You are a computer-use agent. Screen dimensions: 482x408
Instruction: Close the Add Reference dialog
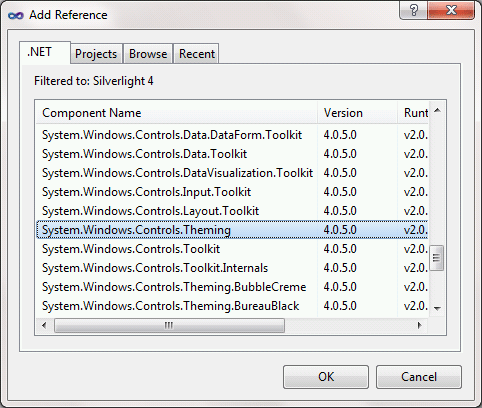[x=451, y=10]
